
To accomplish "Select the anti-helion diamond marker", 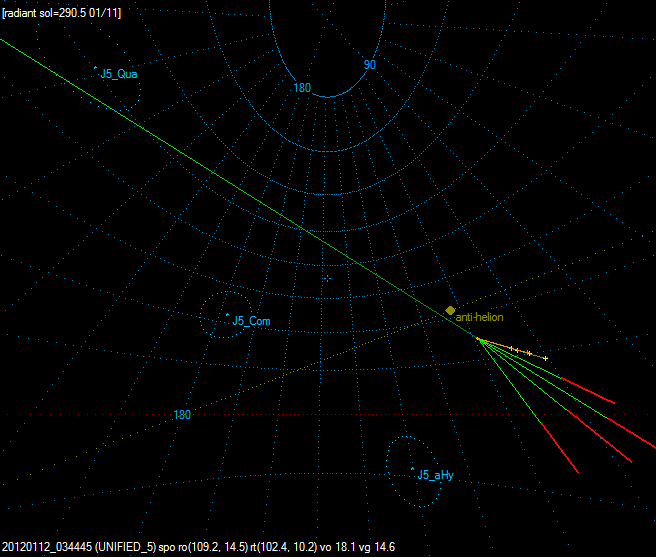I will [x=450, y=311].
